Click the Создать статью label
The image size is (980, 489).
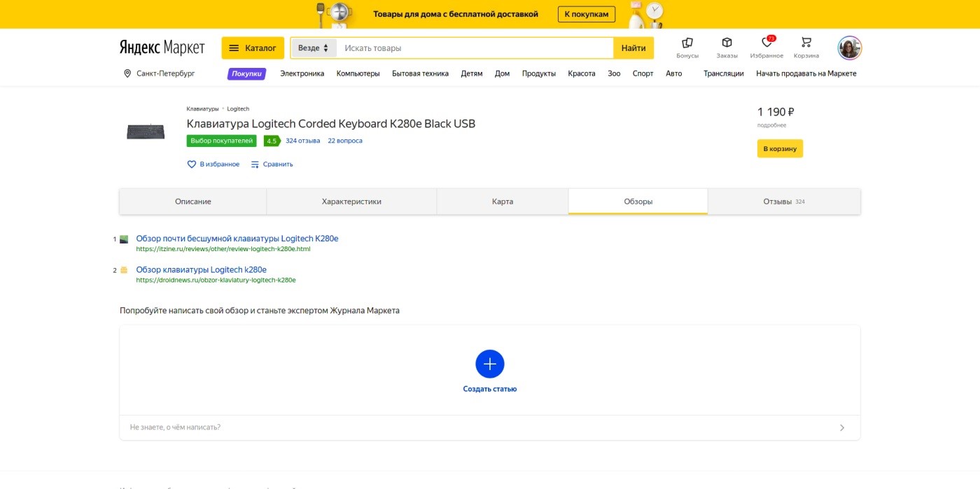pos(490,389)
